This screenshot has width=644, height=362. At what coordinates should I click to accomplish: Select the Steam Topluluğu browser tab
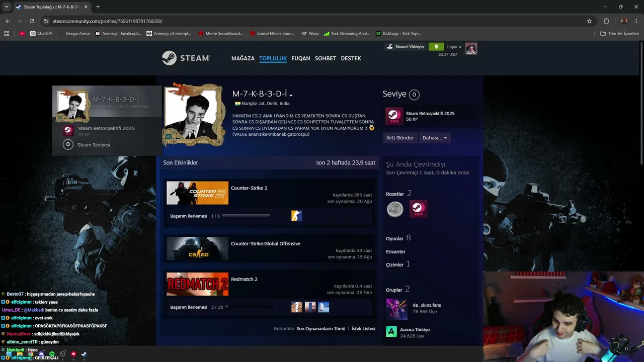tap(51, 7)
